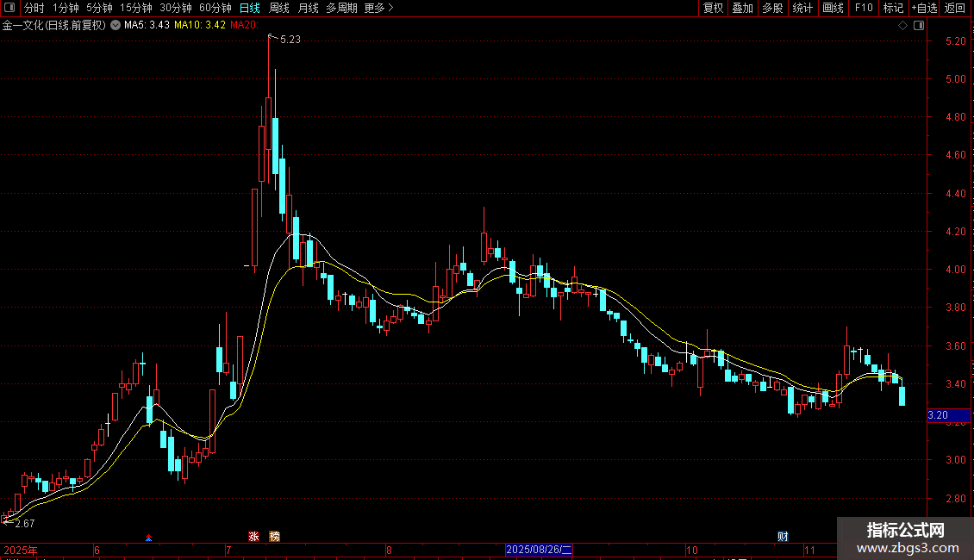Open the 多股 multi-stock view

click(772, 8)
